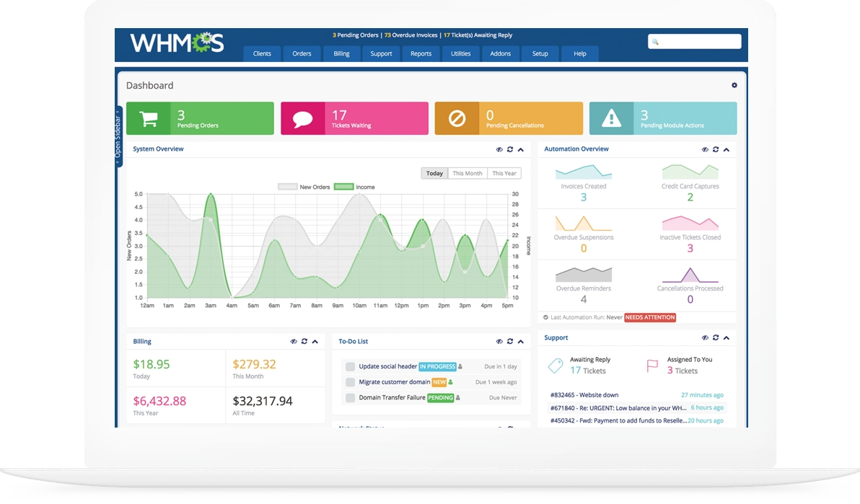Screen dimensions: 860x504
Task: Click the speech bubble Tickets Waiting icon
Action: click(x=302, y=119)
